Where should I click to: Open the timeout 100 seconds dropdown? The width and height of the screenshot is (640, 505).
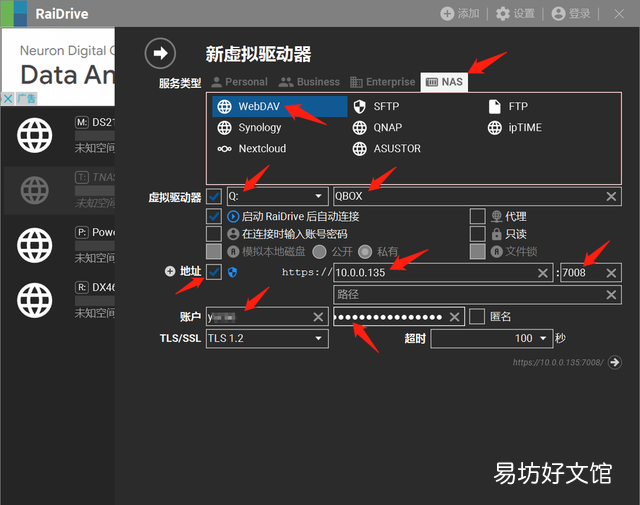tap(492, 338)
